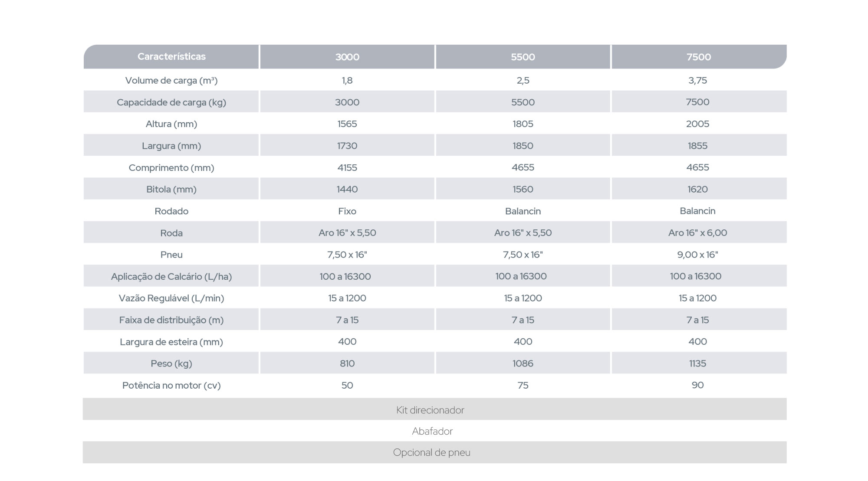Click Aplicação de Calcário (L/ha) label
The height and width of the screenshot is (481, 868).
pos(171,276)
